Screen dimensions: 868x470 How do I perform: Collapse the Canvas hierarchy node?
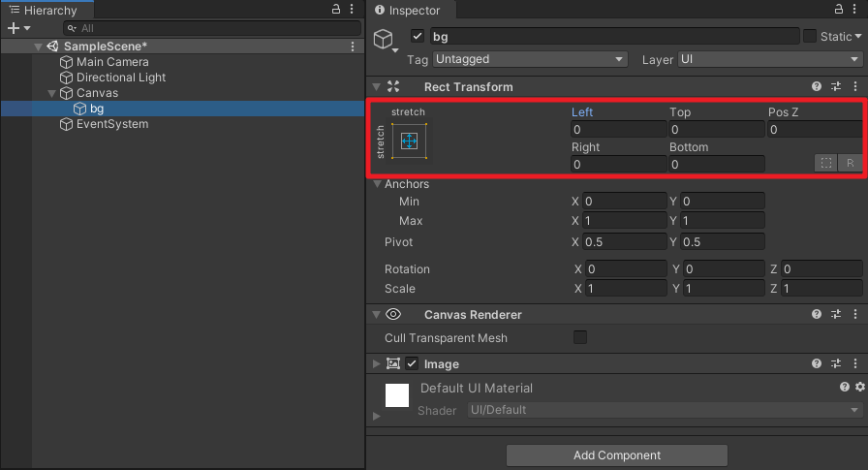[51, 93]
